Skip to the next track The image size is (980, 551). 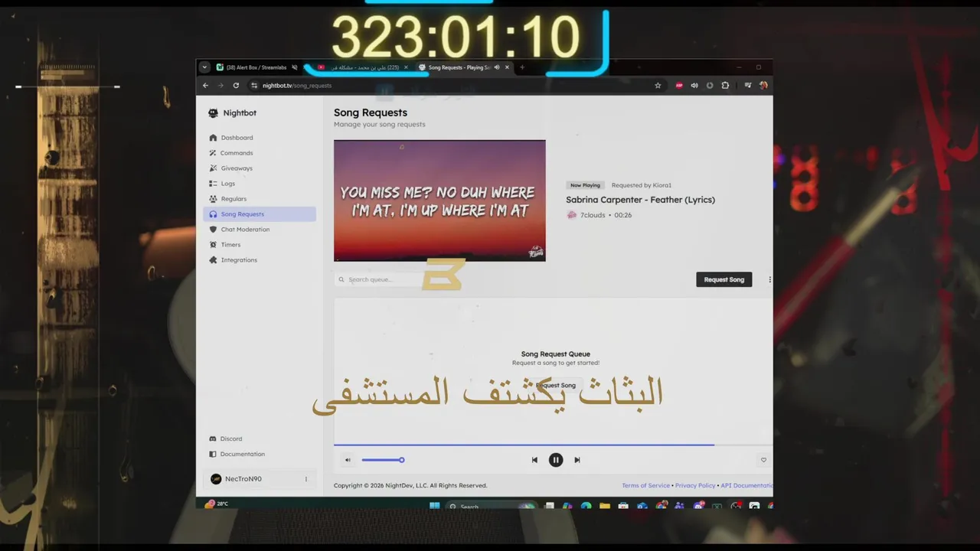(577, 460)
